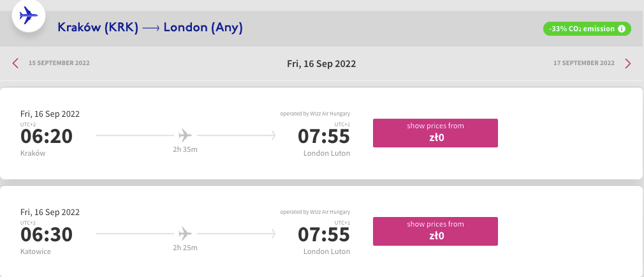Click the Kraków (KRK) to London route title
Viewport: 644px width, 277px height.
tap(150, 27)
